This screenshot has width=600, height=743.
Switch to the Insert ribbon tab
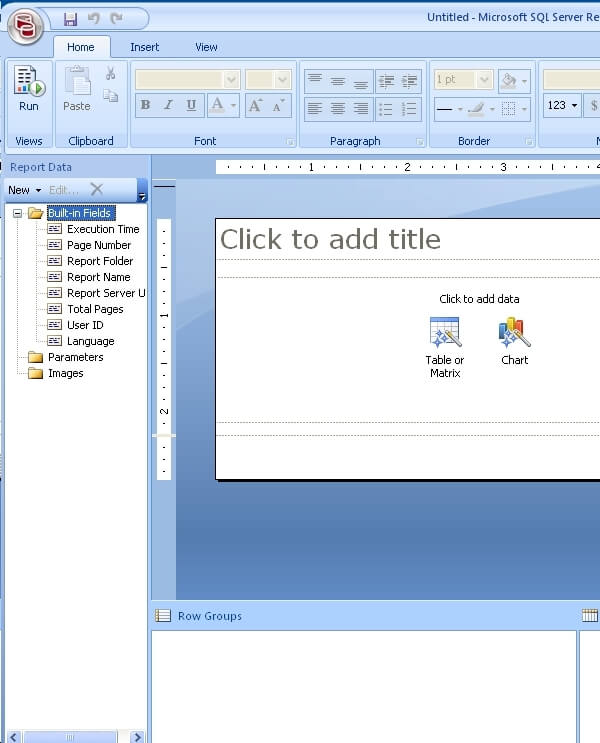tap(145, 47)
